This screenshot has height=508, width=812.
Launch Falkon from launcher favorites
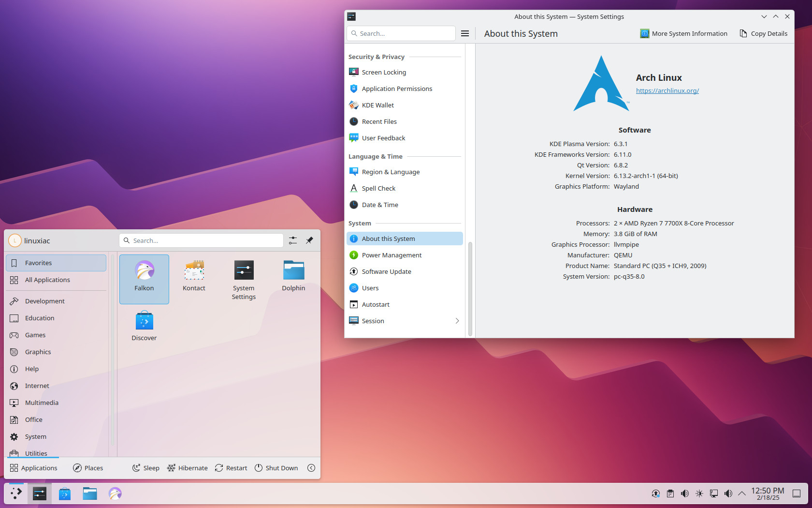[144, 279]
